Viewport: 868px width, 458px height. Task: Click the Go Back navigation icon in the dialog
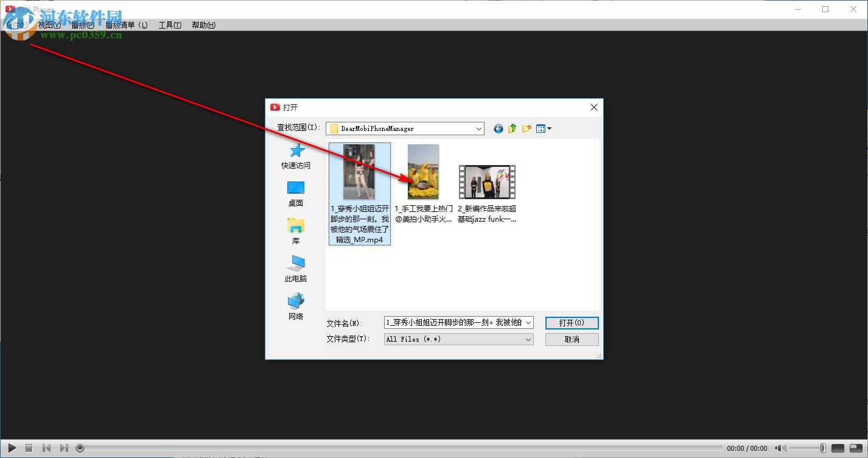(497, 129)
